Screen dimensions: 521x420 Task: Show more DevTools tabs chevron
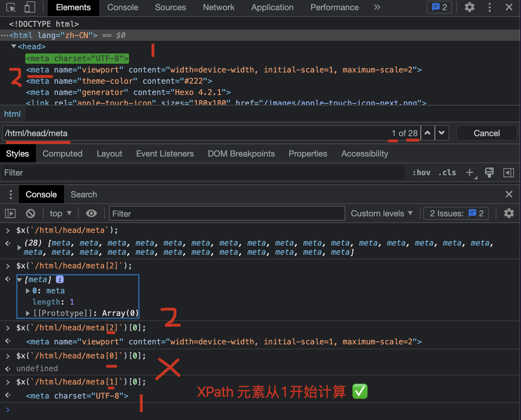pyautogui.click(x=377, y=7)
